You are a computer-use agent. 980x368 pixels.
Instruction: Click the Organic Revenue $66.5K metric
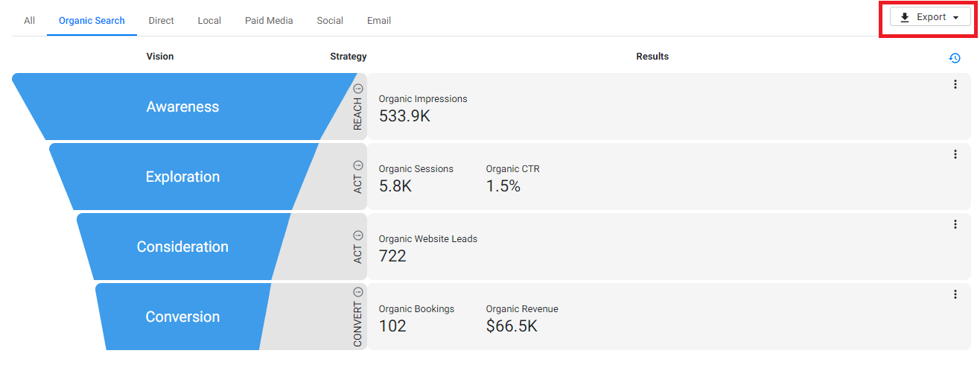(522, 318)
